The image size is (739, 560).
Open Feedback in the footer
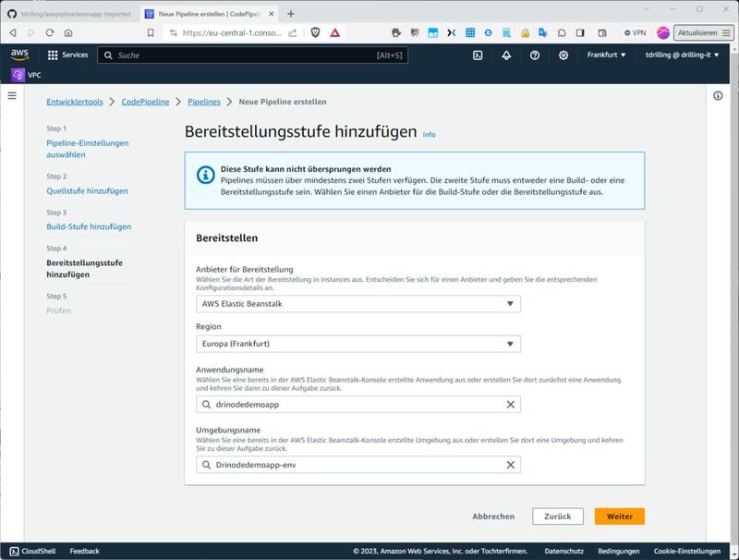pyautogui.click(x=84, y=551)
